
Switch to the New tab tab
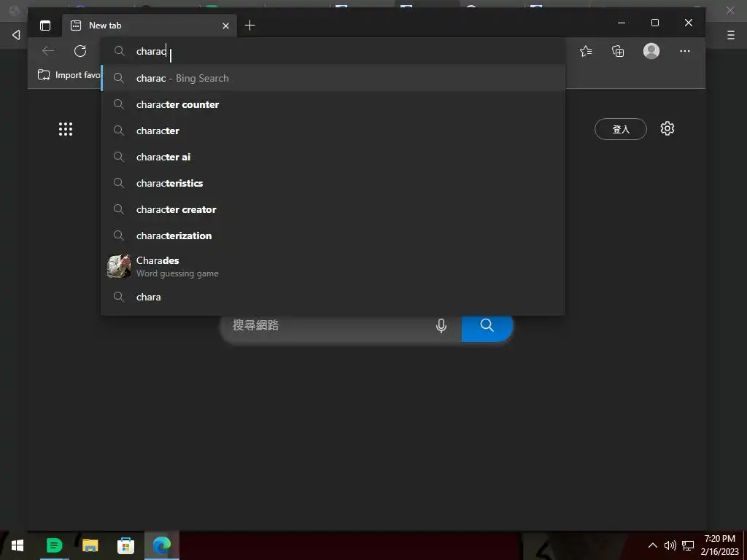coord(149,26)
